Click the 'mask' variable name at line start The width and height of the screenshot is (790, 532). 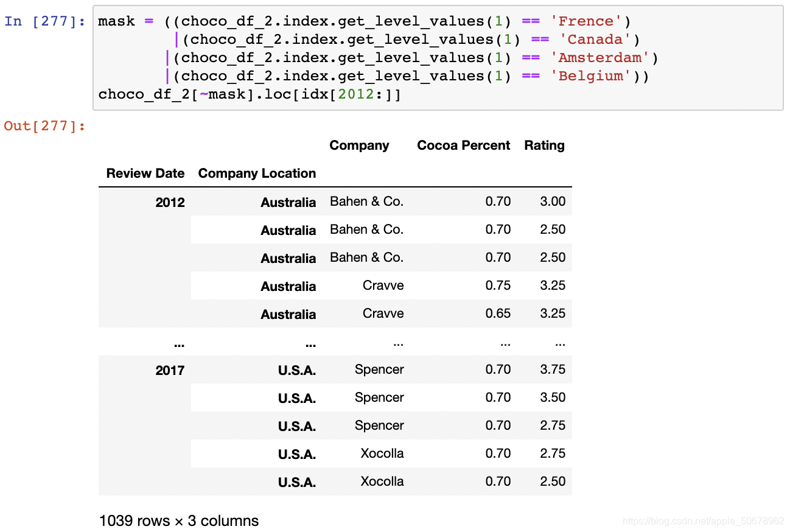(x=116, y=21)
